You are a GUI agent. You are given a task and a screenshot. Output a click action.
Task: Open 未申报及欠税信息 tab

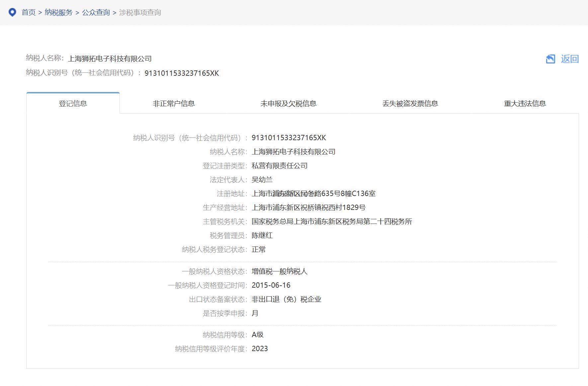point(289,103)
